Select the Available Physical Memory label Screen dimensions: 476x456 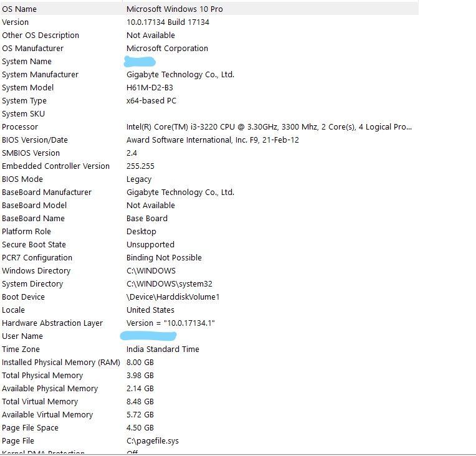50,388
